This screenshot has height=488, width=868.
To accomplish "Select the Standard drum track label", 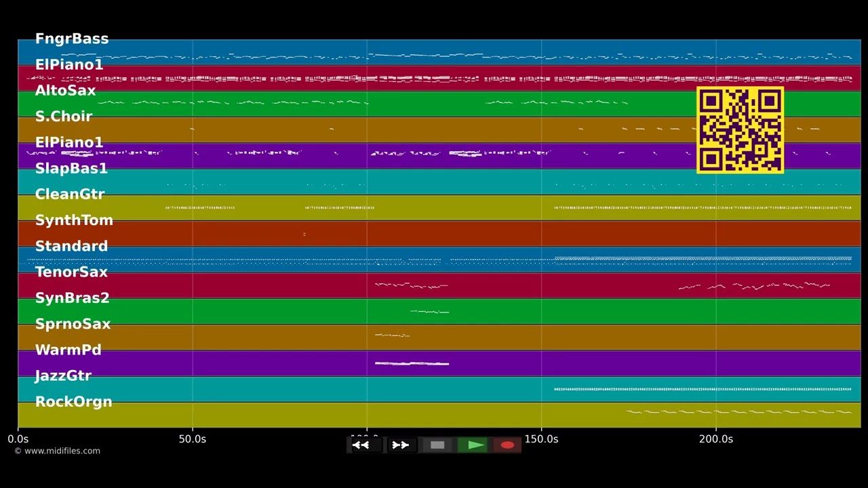I will click(x=71, y=246).
